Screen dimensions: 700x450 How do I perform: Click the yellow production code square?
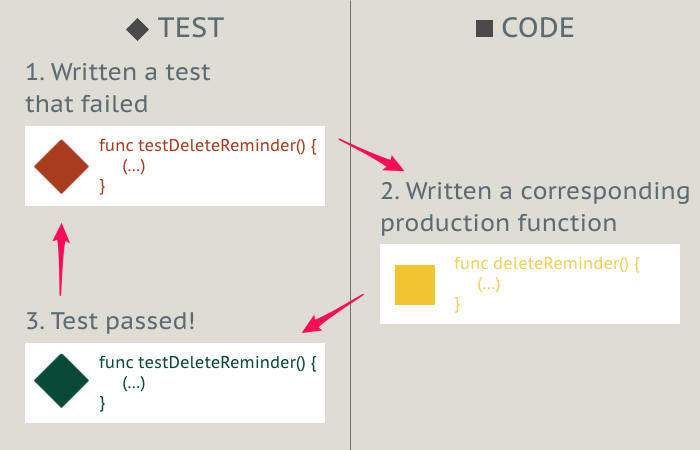[415, 285]
